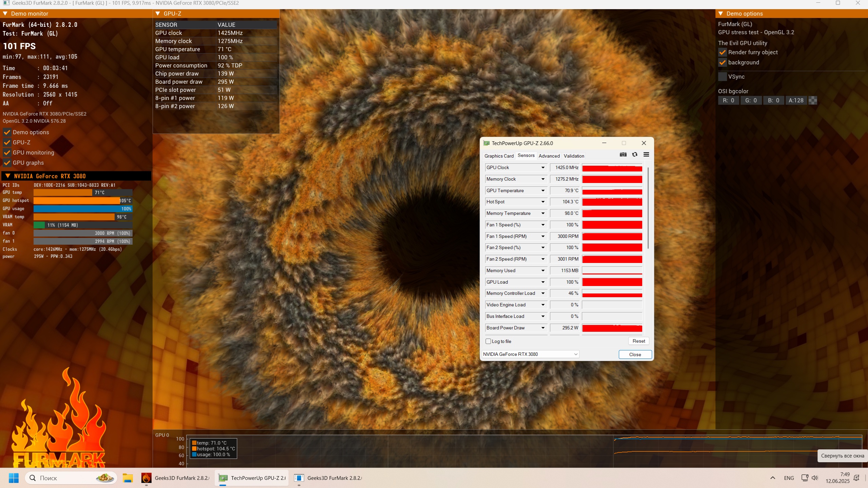Open the Validation tab

[x=574, y=156]
